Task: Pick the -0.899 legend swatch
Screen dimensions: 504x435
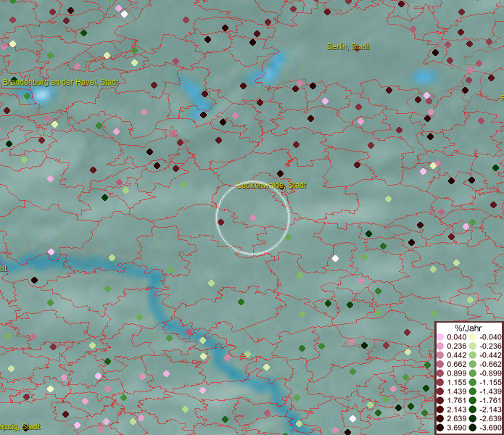Action: point(473,373)
